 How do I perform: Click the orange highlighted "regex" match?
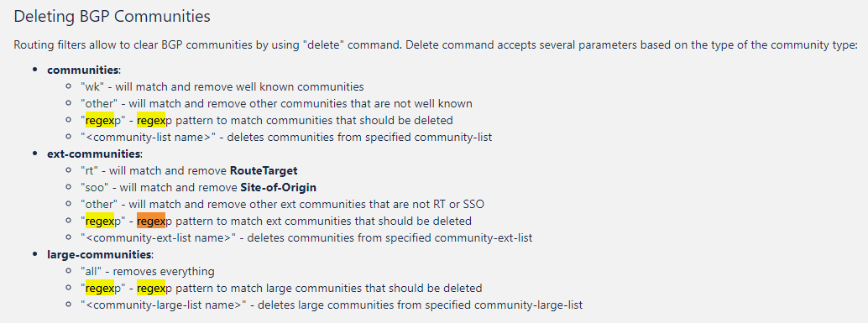pyautogui.click(x=151, y=221)
